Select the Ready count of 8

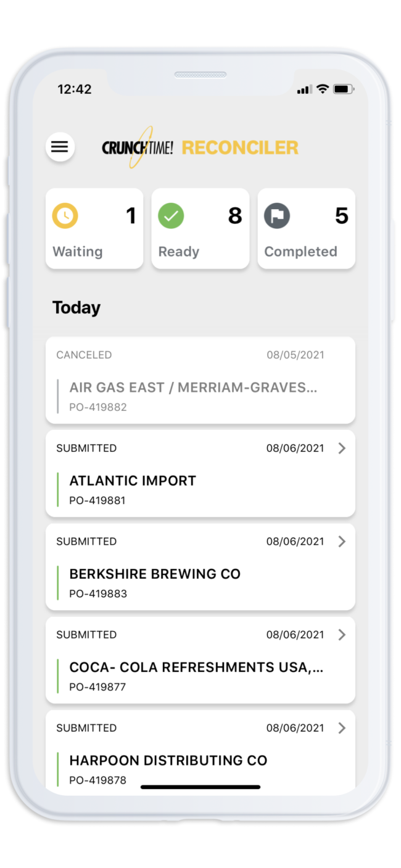[235, 215]
